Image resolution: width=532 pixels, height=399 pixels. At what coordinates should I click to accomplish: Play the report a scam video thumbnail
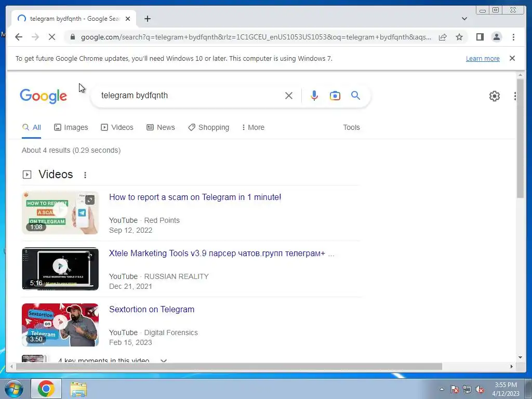click(x=60, y=212)
